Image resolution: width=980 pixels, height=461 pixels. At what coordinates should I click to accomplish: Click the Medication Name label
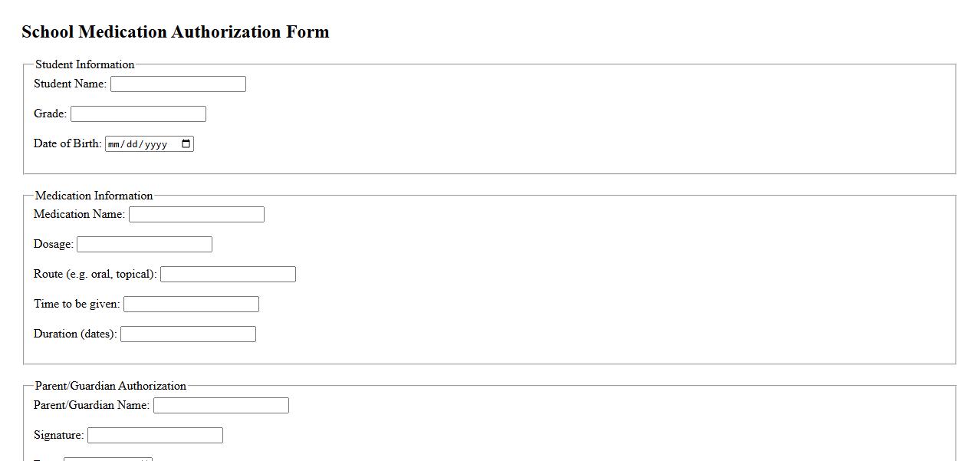pos(79,214)
